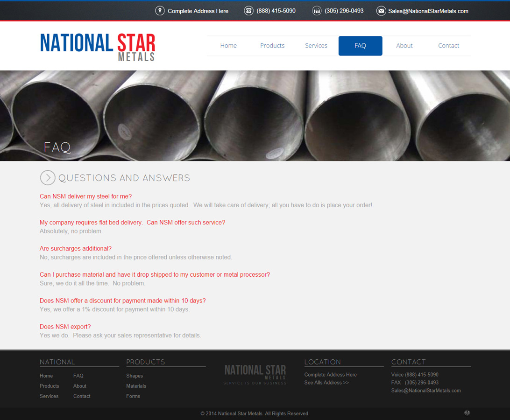This screenshot has height=420, width=510.
Task: Click answer 'Absolutely, no problem.'
Action: tap(71, 231)
